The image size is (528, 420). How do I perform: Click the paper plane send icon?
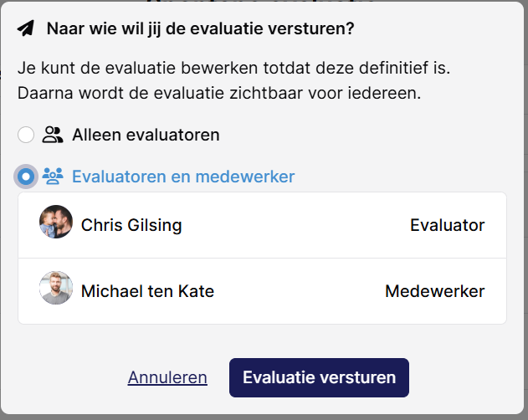[26, 28]
